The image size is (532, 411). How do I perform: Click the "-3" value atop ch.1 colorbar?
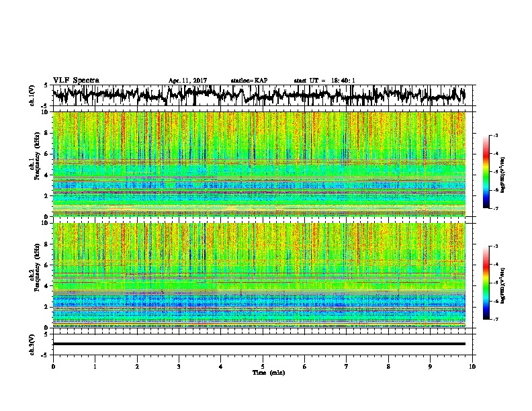[x=495, y=135]
